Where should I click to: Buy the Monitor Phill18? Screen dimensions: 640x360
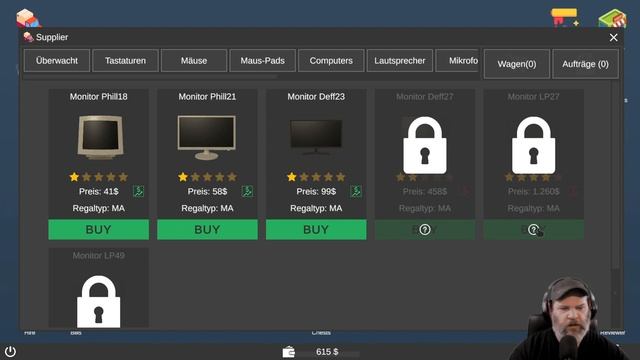click(x=98, y=229)
